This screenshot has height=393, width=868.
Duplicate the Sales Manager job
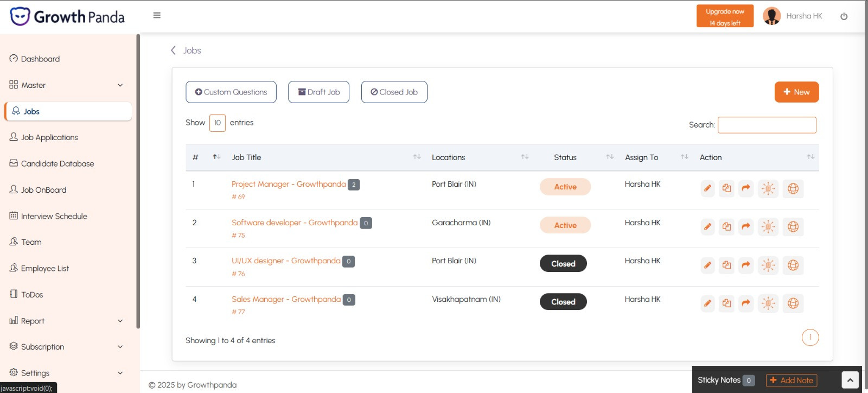pyautogui.click(x=726, y=303)
